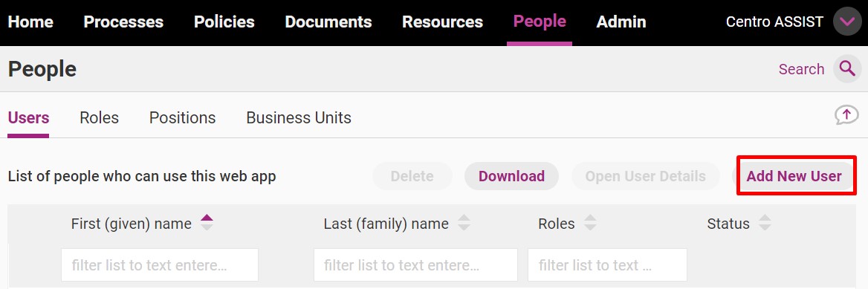Open the Processes menu

(123, 22)
